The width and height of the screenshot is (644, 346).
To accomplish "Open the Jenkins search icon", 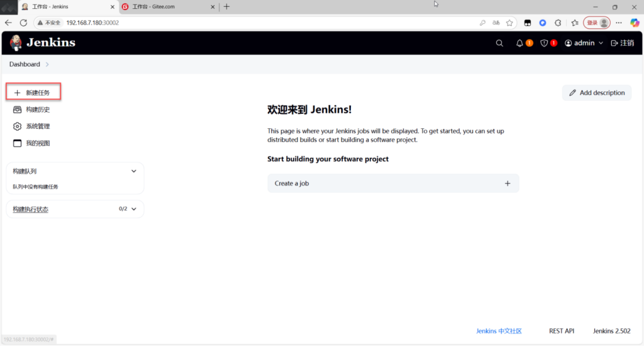I will [x=499, y=43].
